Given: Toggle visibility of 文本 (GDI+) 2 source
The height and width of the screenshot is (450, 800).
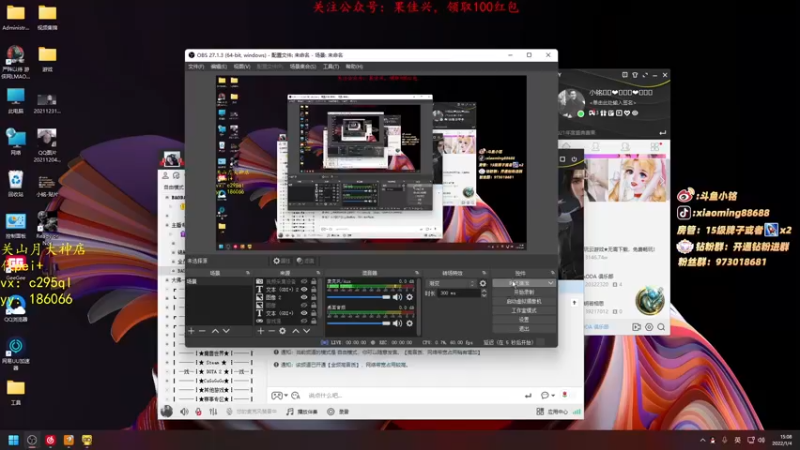Looking at the screenshot, I should click(x=304, y=289).
